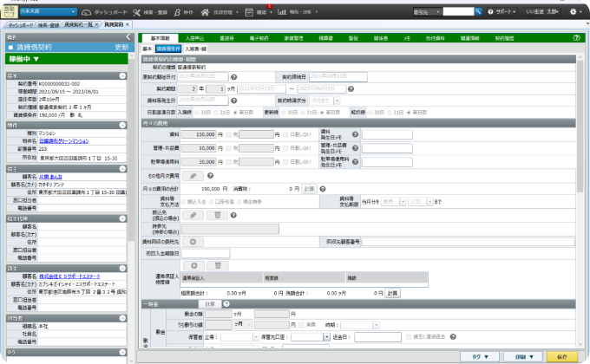
Task: Open the company selector dropdown at top left
Action: point(49,12)
